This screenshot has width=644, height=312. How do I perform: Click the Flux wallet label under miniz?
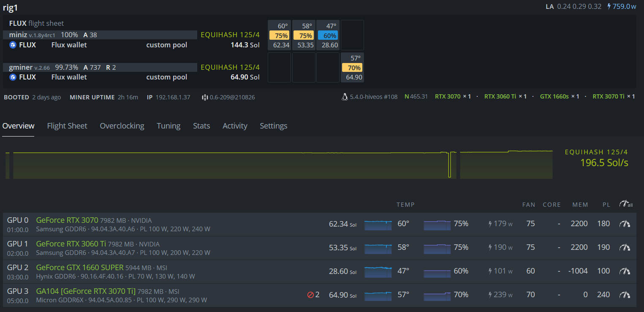(69, 45)
